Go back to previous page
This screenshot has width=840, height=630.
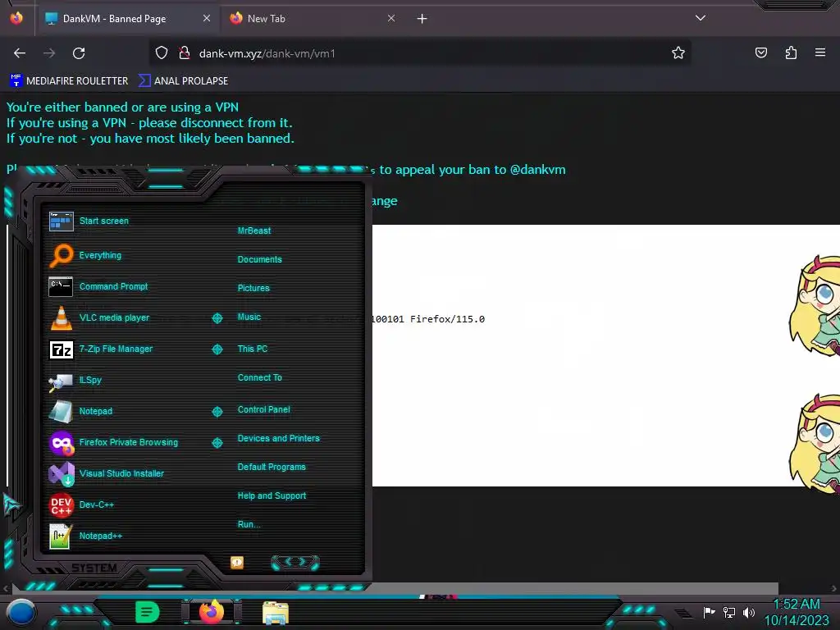coord(20,53)
